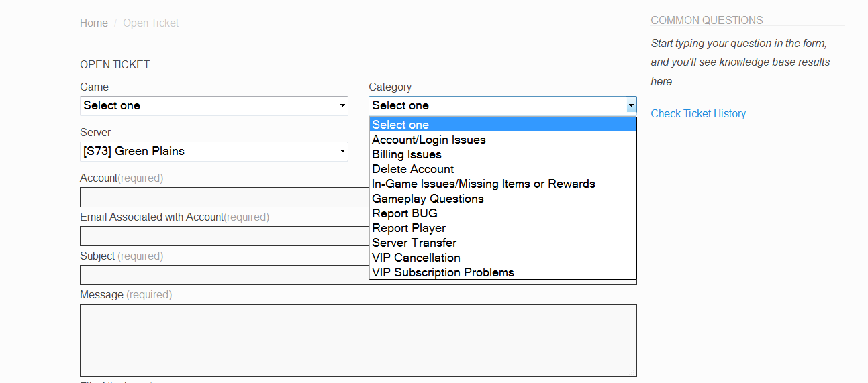Select Billing Issues category
This screenshot has width=868, height=383.
(x=407, y=154)
